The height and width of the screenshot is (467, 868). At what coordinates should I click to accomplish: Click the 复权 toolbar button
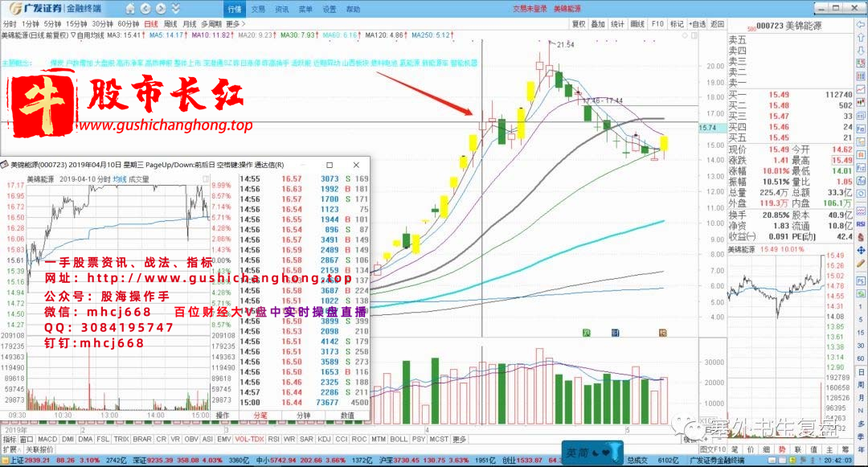point(579,24)
